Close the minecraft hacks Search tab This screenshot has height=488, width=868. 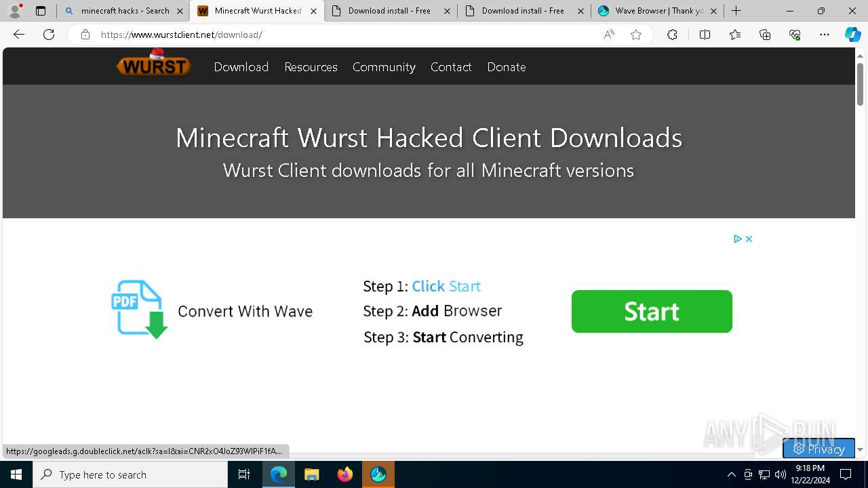pyautogui.click(x=180, y=11)
